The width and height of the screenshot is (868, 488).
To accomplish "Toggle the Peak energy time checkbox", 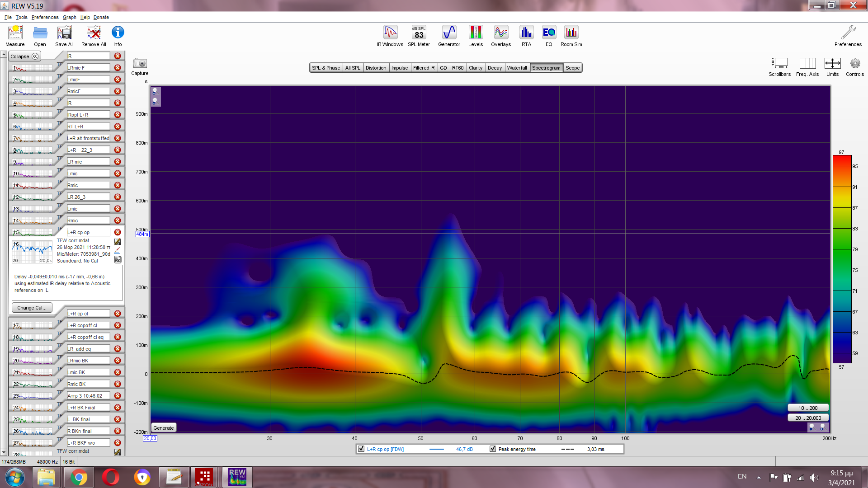I will [493, 449].
